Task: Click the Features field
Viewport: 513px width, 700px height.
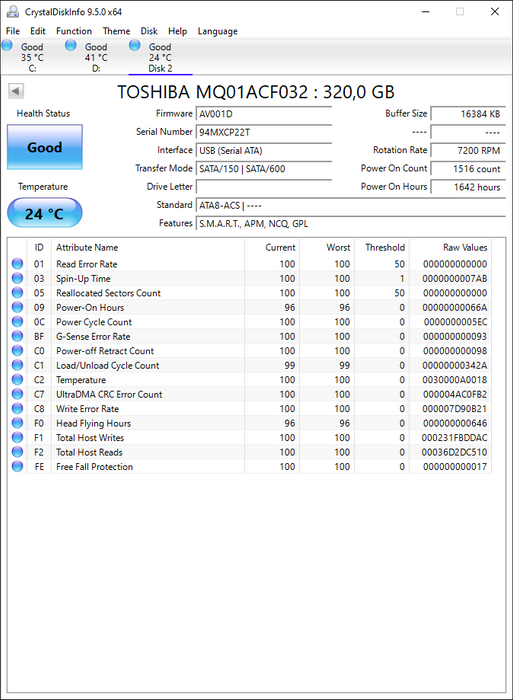Action: coord(351,224)
